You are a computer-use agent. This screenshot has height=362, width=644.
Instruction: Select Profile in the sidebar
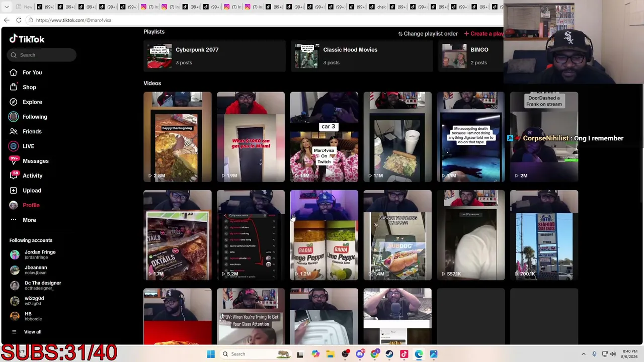[x=31, y=205]
